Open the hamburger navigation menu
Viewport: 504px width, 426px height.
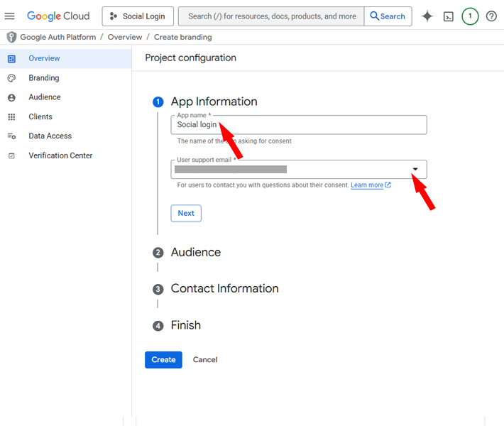coord(10,16)
